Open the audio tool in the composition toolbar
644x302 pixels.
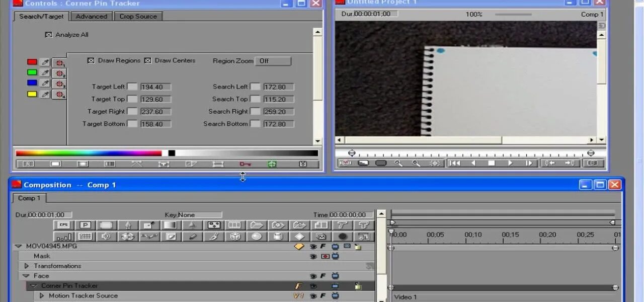coord(106,236)
